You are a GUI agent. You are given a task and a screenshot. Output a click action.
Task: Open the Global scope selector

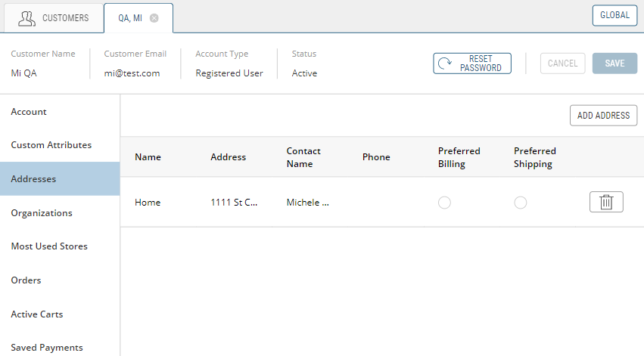(x=614, y=15)
